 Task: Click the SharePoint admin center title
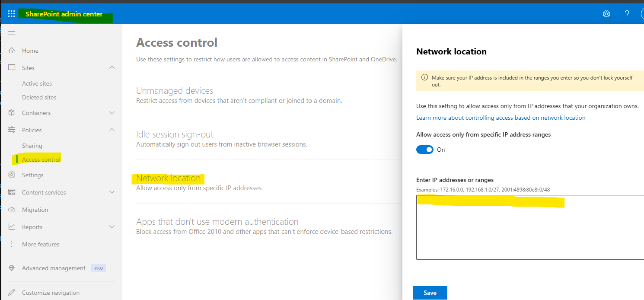point(64,14)
